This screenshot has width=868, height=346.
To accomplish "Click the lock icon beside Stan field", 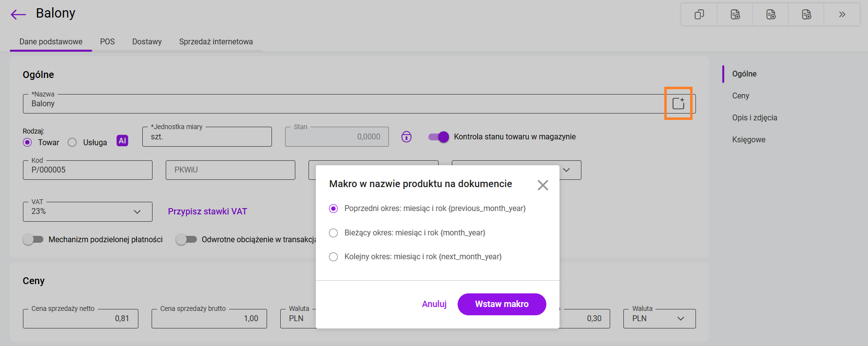I will [x=406, y=137].
